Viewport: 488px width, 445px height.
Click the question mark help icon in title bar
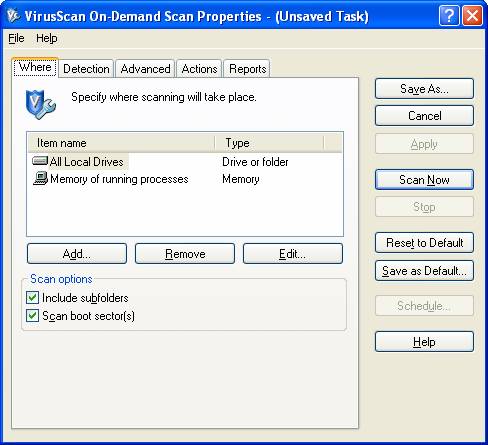click(x=449, y=15)
